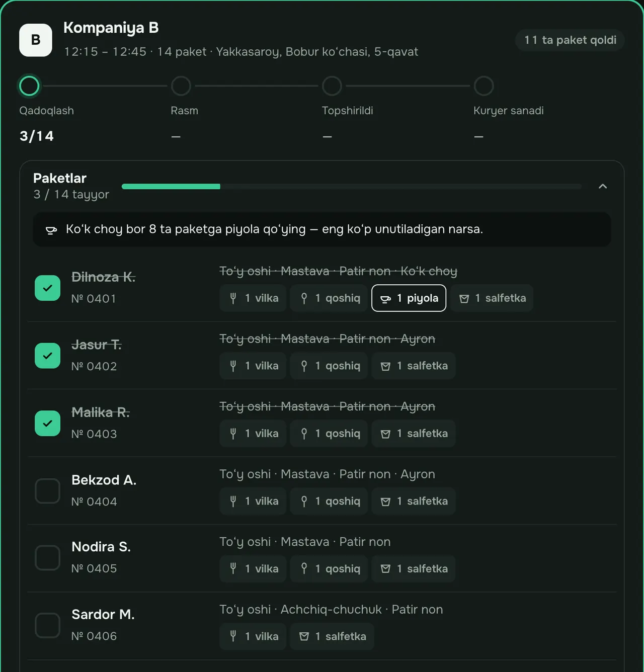The width and height of the screenshot is (644, 672).
Task: Uncheck Malika R. package № 0403
Action: coord(47,424)
